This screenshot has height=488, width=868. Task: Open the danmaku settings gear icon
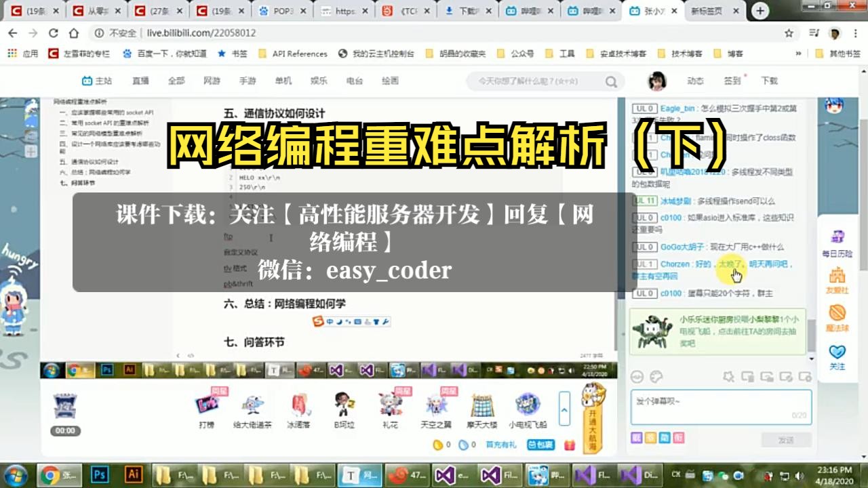[805, 377]
